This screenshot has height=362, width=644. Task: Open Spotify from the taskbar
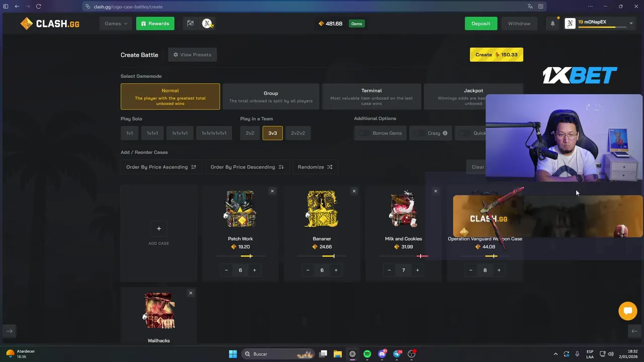coord(367,354)
